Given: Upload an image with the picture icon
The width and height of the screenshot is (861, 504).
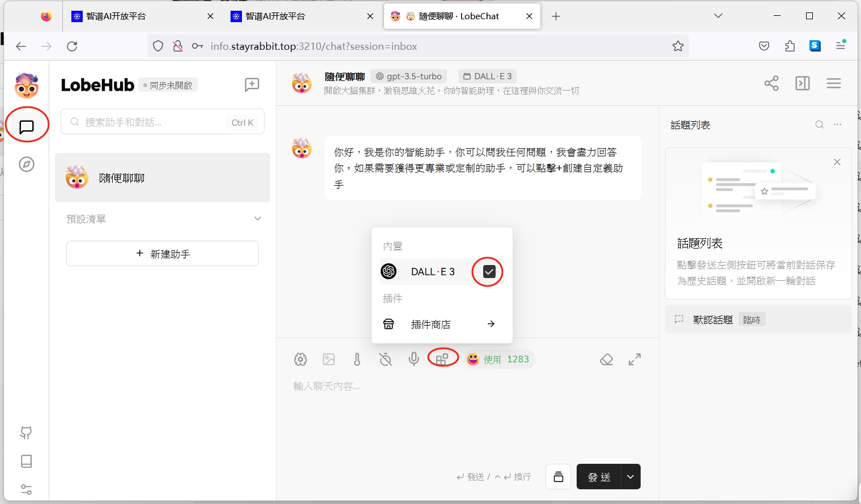Looking at the screenshot, I should (x=329, y=359).
